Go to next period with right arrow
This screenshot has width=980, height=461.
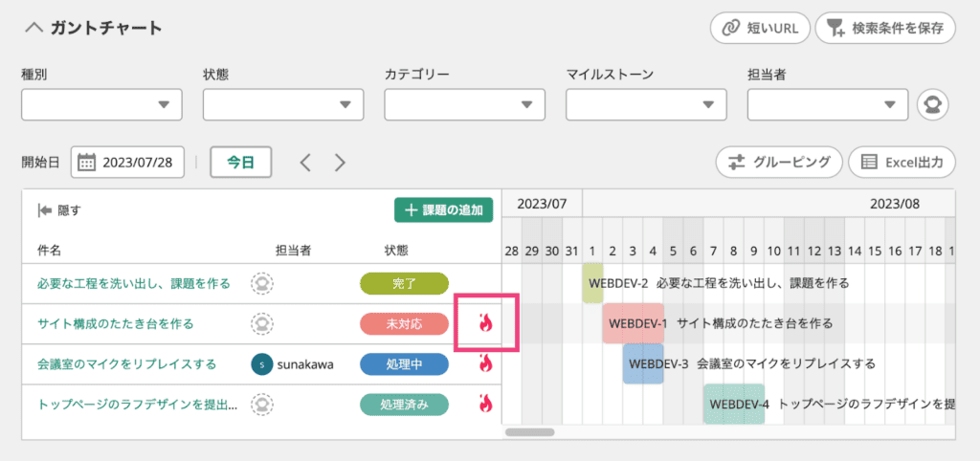[x=340, y=163]
